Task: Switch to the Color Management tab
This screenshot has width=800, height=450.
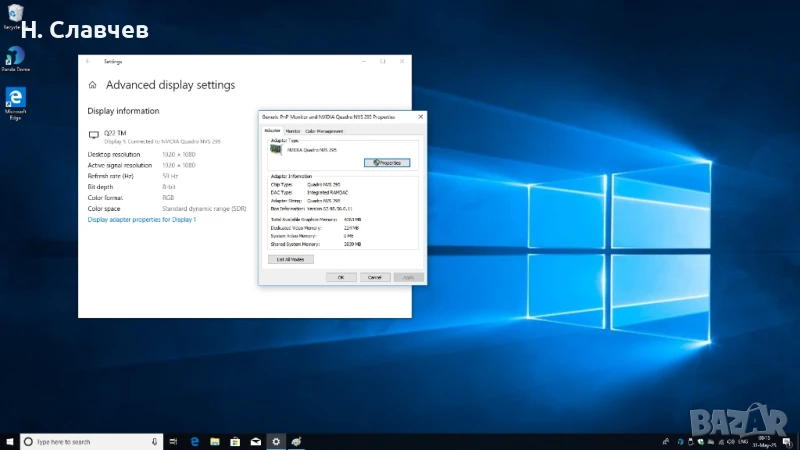Action: pos(324,131)
